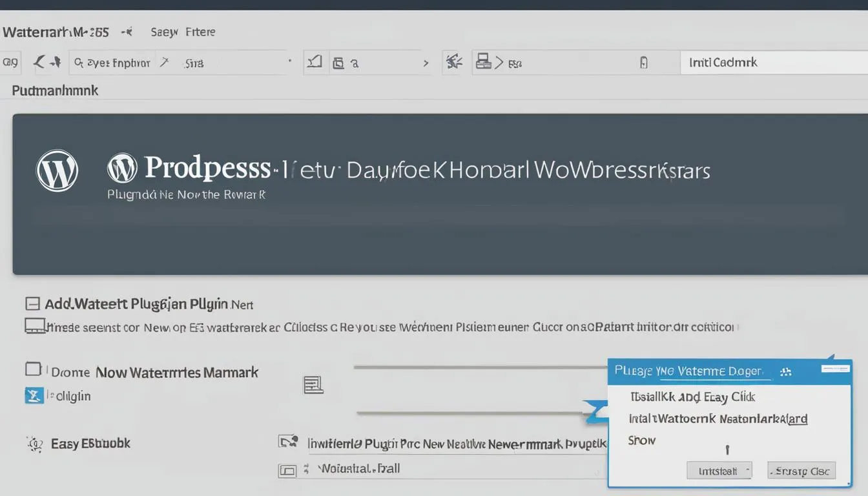The height and width of the screenshot is (496, 868).
Task: Click the small icon after Watemarh M-265 title
Action: tap(128, 31)
